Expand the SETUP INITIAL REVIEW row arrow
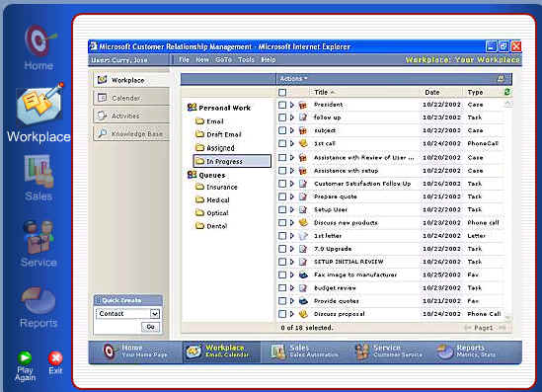This screenshot has width=542, height=392. (x=292, y=262)
